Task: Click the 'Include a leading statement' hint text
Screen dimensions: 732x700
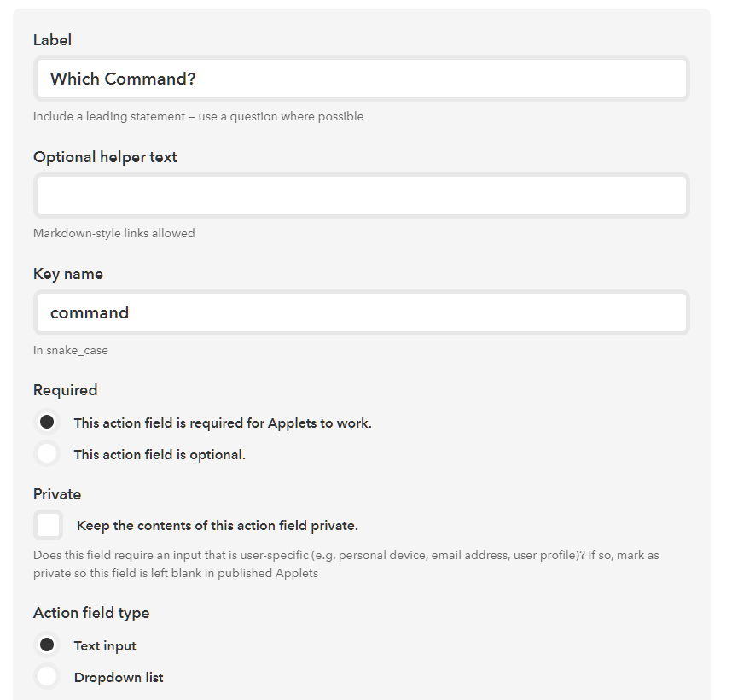Action: click(198, 116)
